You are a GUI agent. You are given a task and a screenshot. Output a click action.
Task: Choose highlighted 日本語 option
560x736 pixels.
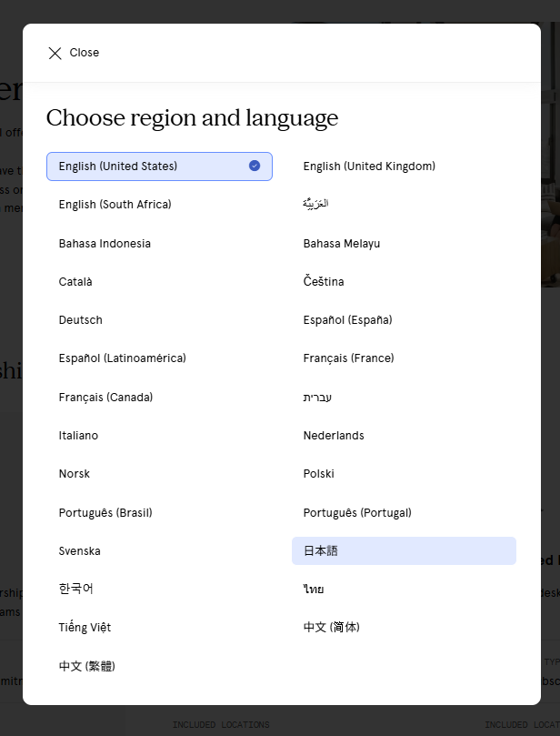(404, 551)
